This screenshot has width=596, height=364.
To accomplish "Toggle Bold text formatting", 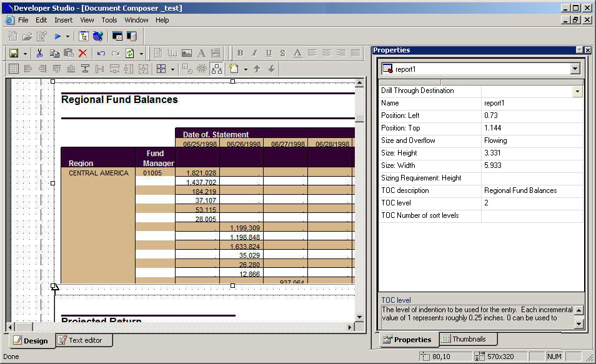I will 239,54.
